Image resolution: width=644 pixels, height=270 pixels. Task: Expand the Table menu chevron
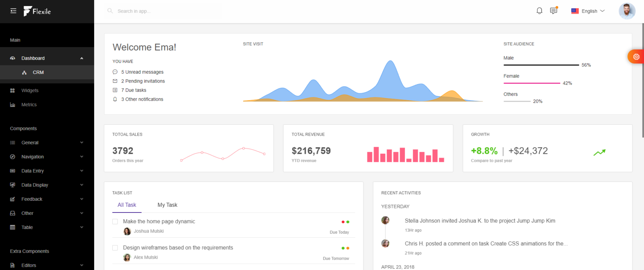click(82, 227)
